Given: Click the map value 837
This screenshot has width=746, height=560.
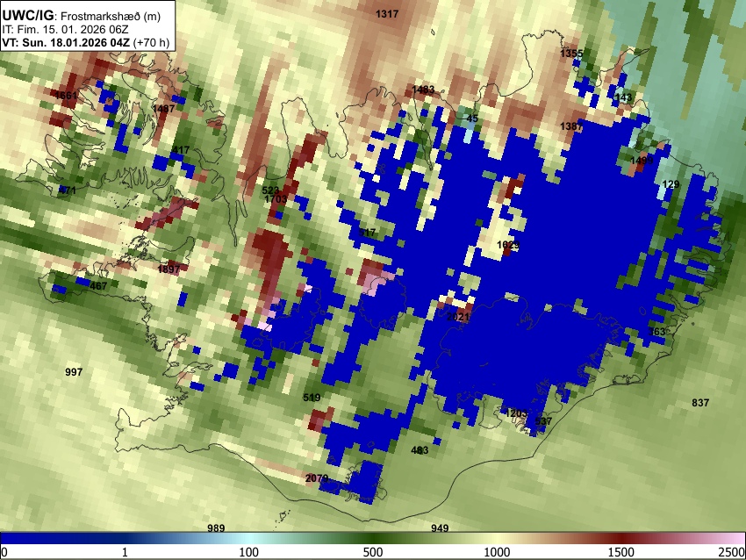Looking at the screenshot, I should pyautogui.click(x=700, y=403).
